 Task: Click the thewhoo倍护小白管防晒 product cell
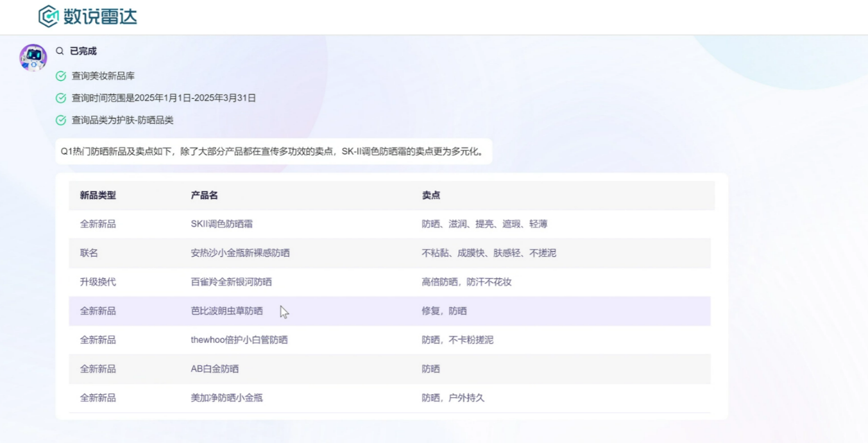point(239,340)
